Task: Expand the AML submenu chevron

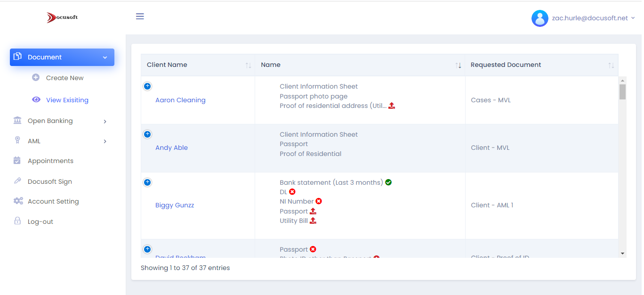Action: 105,140
